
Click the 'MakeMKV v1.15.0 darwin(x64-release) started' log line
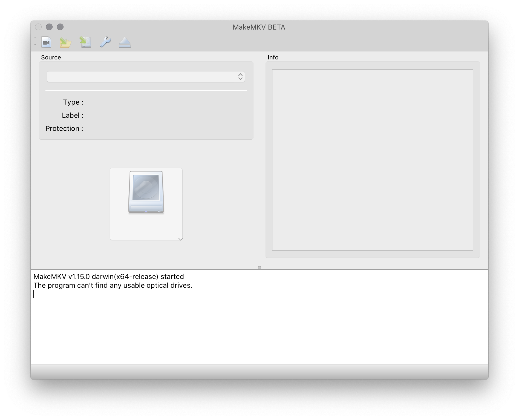click(x=109, y=277)
